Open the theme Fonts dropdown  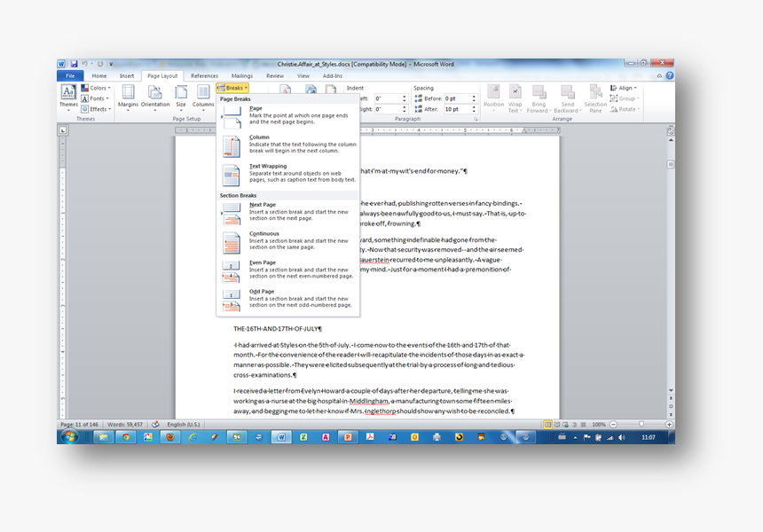(x=95, y=98)
